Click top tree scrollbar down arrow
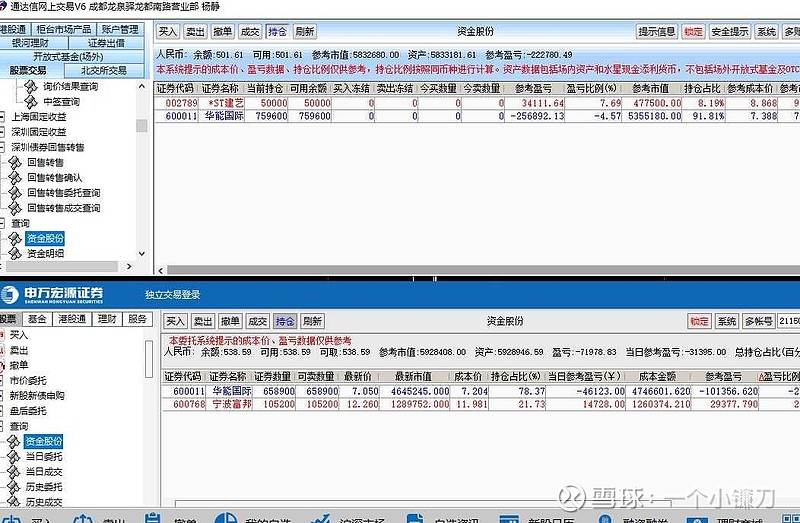800x523 pixels. [x=142, y=254]
